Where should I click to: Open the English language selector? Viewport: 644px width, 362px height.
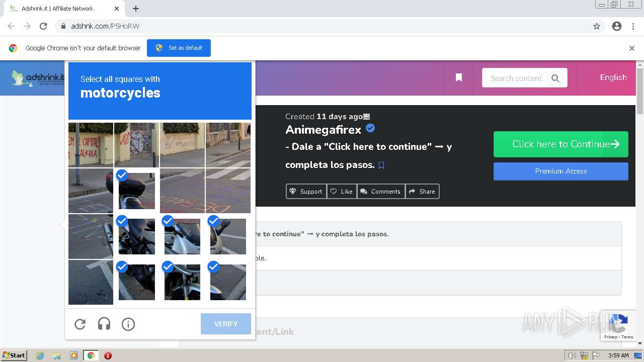613,77
